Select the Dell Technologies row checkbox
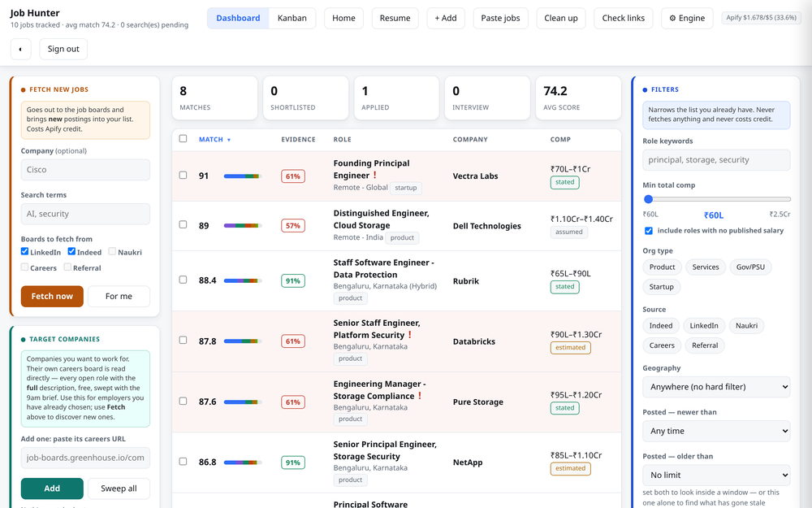This screenshot has width=812, height=508. point(183,224)
